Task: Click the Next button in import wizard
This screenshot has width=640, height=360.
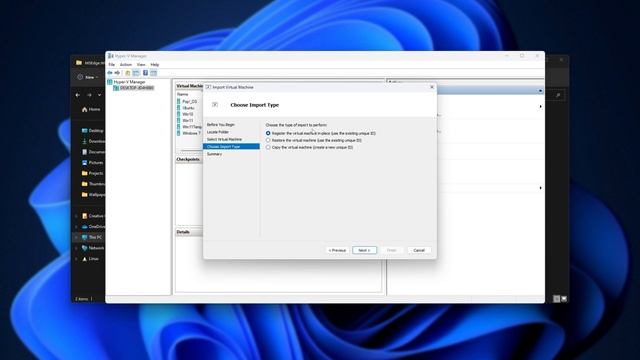Action: point(364,250)
